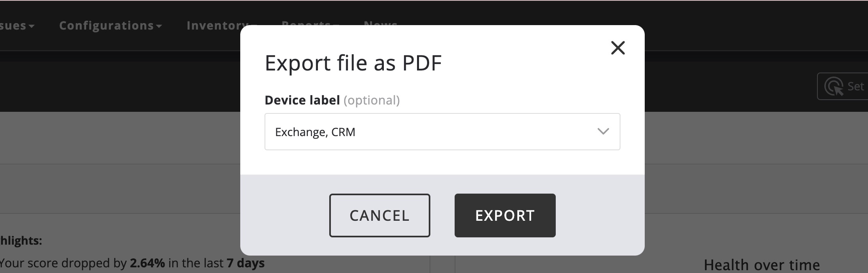
Task: Click the caret next to Configurations
Action: point(159,26)
